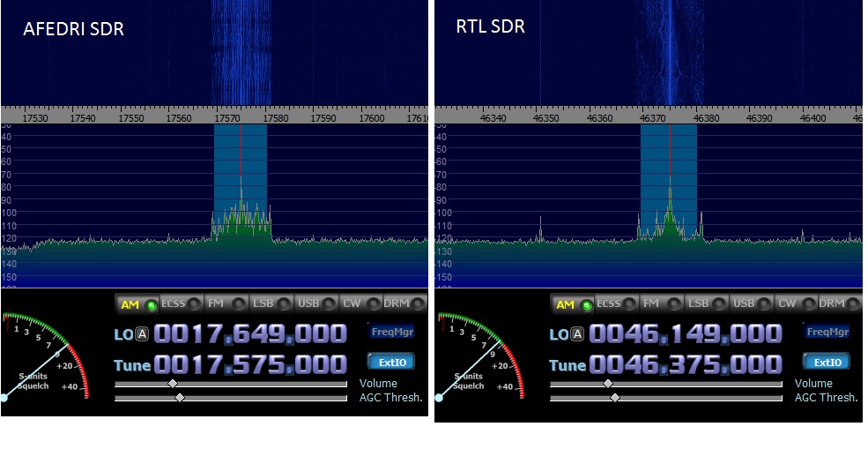Screen dimensions: 868x449
Task: Select LSB mode in the AFEDRI SDR panel
Action: (271, 304)
